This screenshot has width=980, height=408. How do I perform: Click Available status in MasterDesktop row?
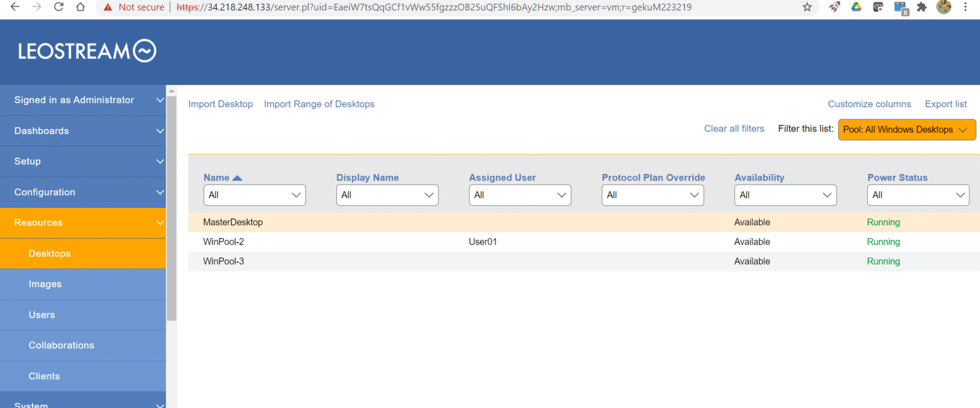752,222
